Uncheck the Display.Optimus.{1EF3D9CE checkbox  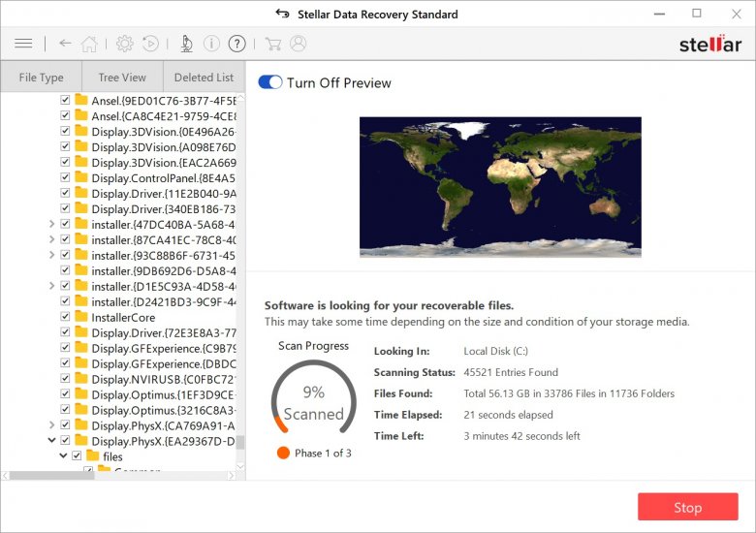(65, 394)
